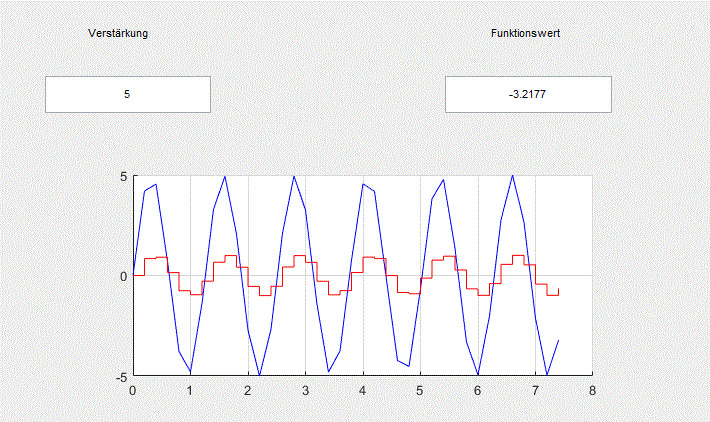The image size is (710, 422).
Task: Click the y-axis tick label 5 at top
Action: click(123, 177)
